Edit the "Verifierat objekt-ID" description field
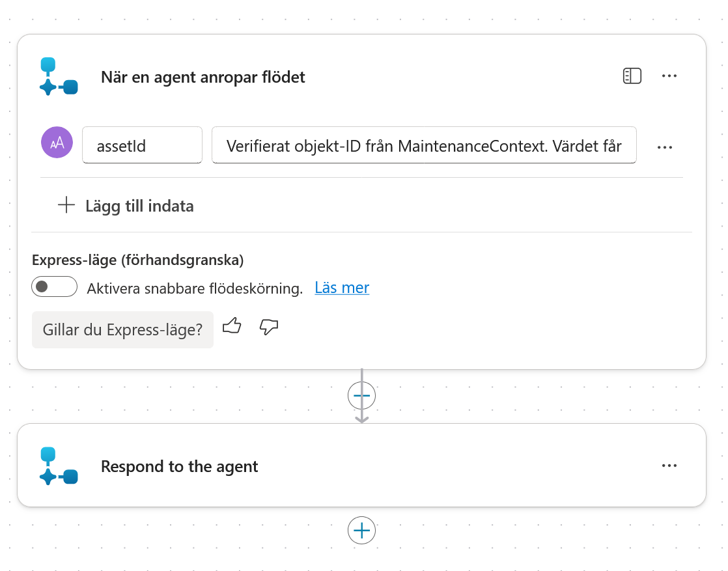This screenshot has width=728, height=571. pyautogui.click(x=424, y=145)
